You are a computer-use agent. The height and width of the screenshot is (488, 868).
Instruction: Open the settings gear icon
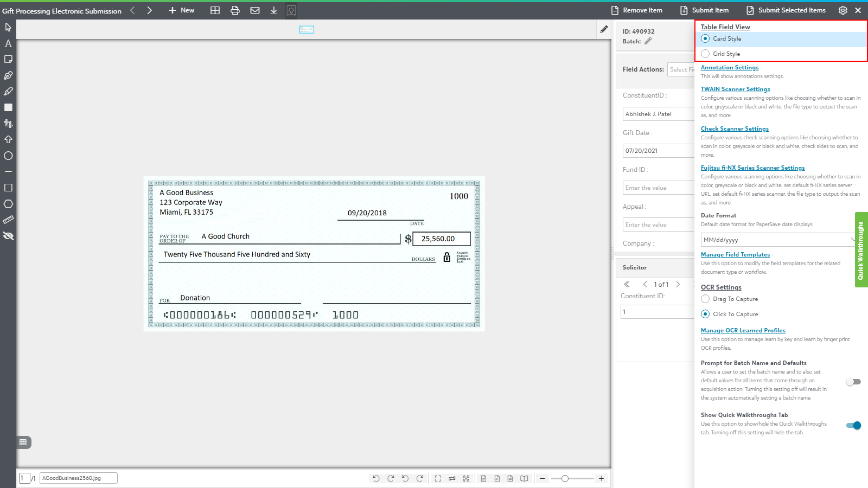[843, 10]
